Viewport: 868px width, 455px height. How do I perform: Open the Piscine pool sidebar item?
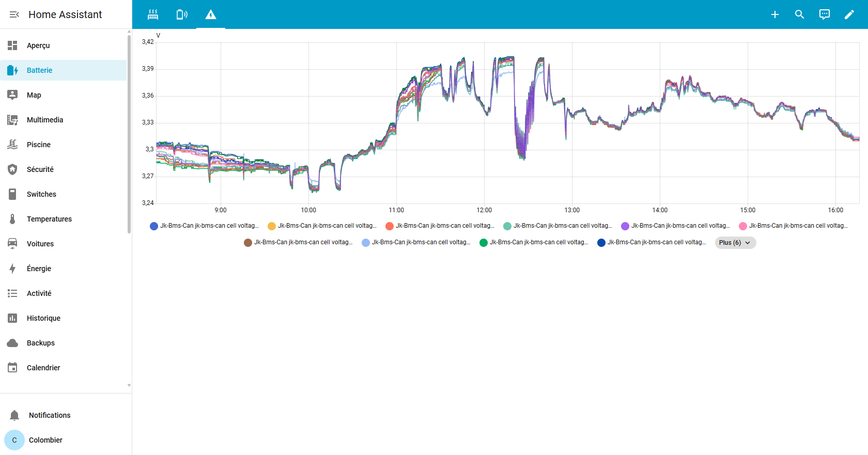pos(39,145)
